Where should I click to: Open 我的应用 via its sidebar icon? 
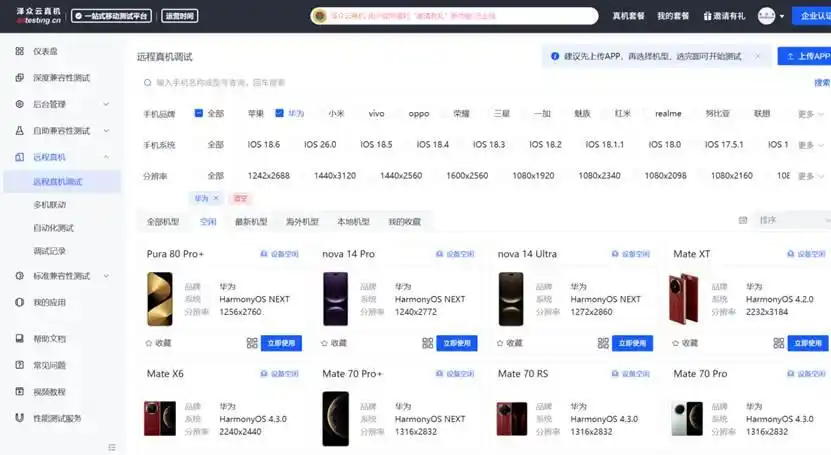coord(20,302)
